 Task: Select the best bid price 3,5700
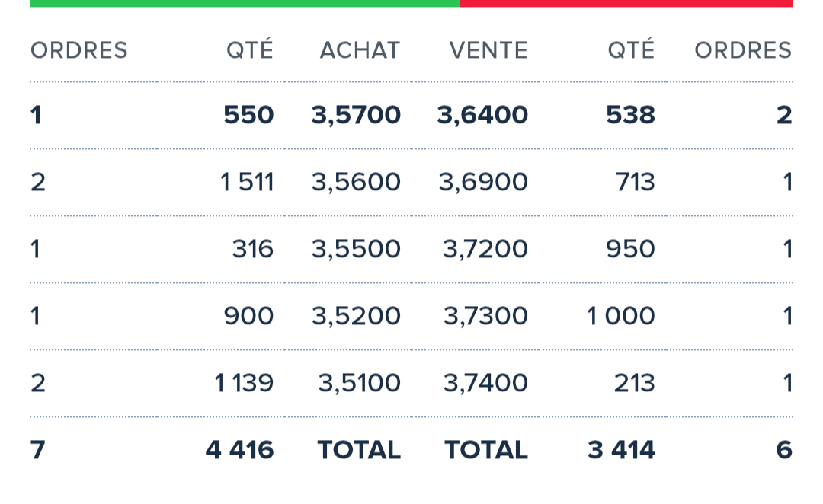coord(356,116)
